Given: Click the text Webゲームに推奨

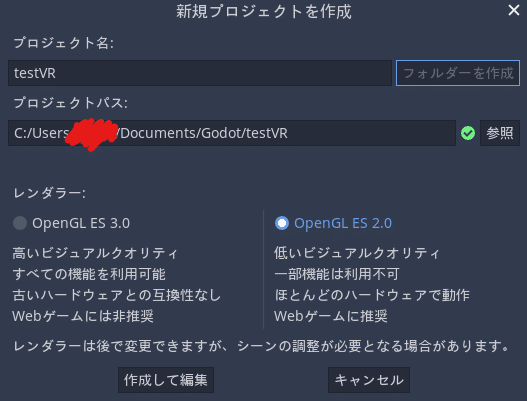Looking at the screenshot, I should [331, 316].
